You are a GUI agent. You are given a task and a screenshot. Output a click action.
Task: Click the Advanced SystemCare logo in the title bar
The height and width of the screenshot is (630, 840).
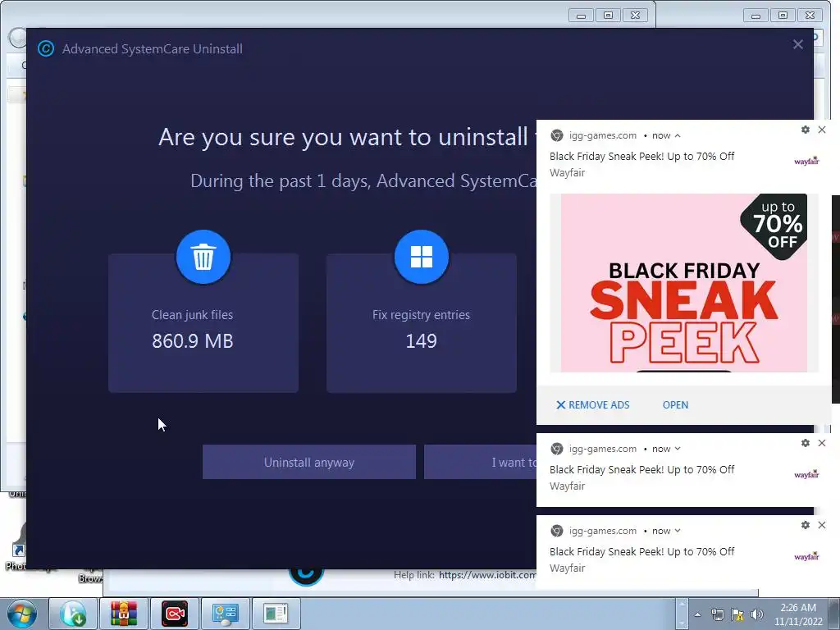46,48
